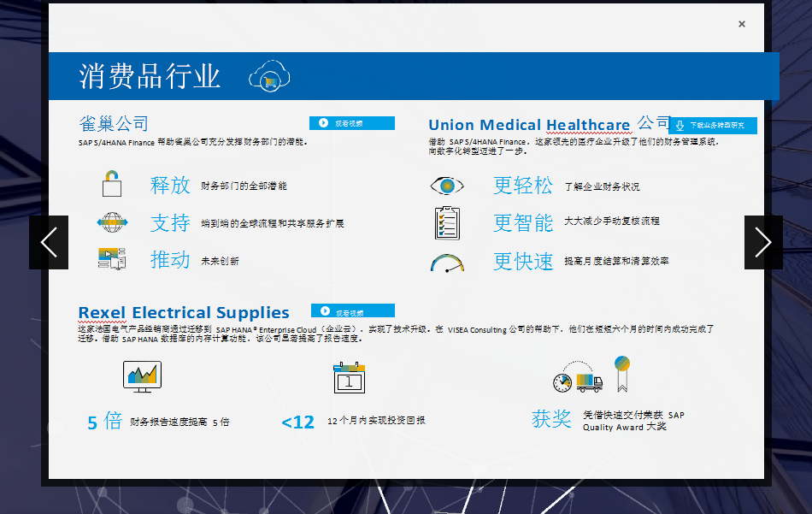
Task: Click the speedometer gauge icon beside 更快速
Action: (x=447, y=263)
